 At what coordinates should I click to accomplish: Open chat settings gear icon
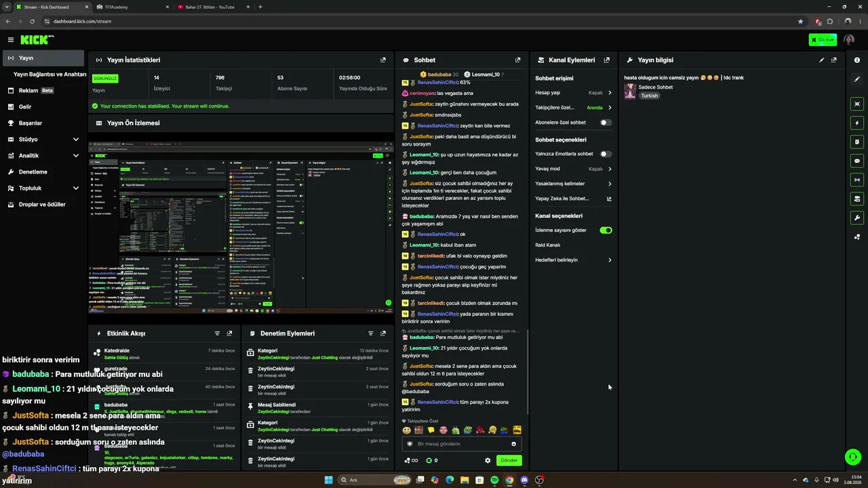coord(488,460)
